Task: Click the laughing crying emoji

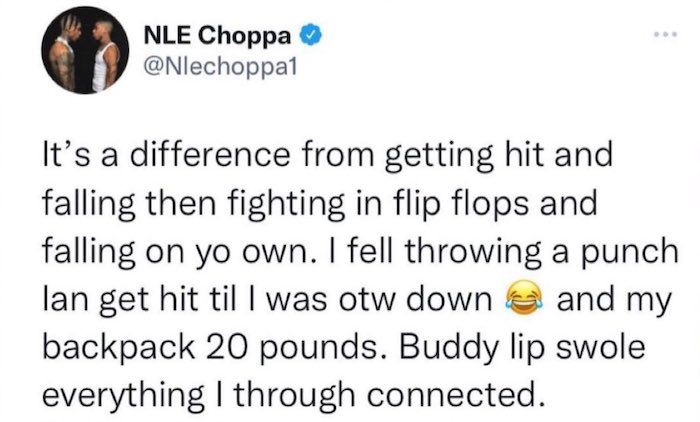Action: [524, 298]
